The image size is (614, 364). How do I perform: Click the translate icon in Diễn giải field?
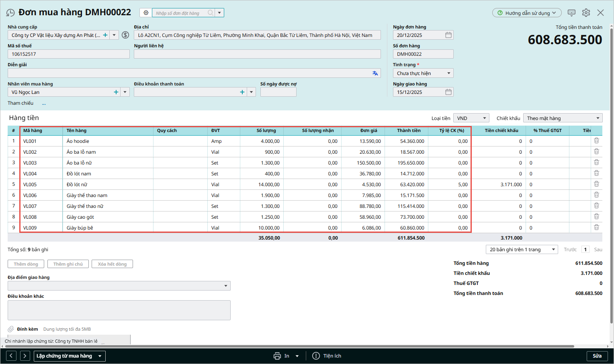[375, 73]
